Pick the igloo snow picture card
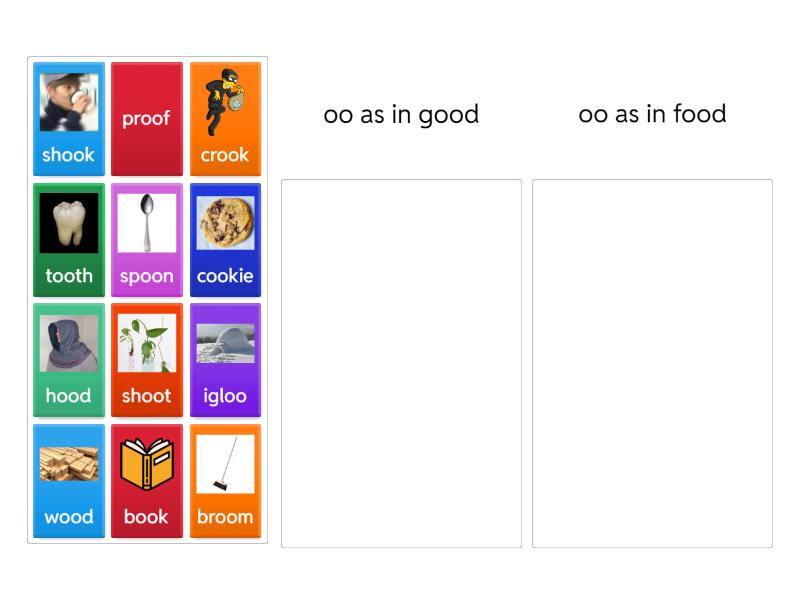Viewport: 800px width, 600px height. (225, 360)
